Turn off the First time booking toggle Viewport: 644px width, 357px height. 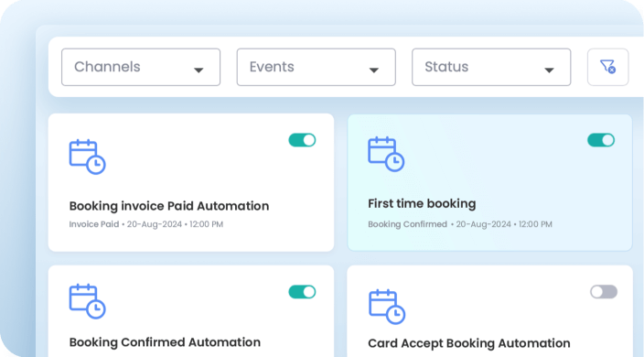(x=601, y=140)
